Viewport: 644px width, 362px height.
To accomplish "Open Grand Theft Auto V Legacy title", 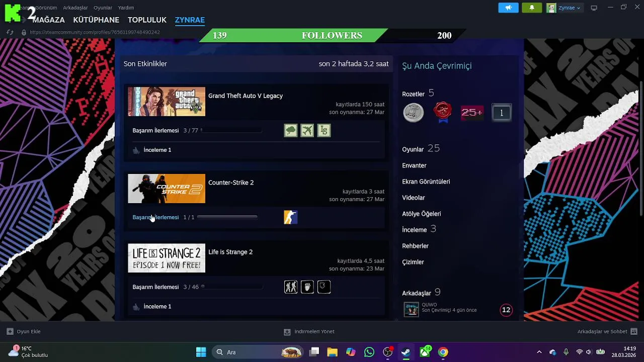I will tap(246, 96).
